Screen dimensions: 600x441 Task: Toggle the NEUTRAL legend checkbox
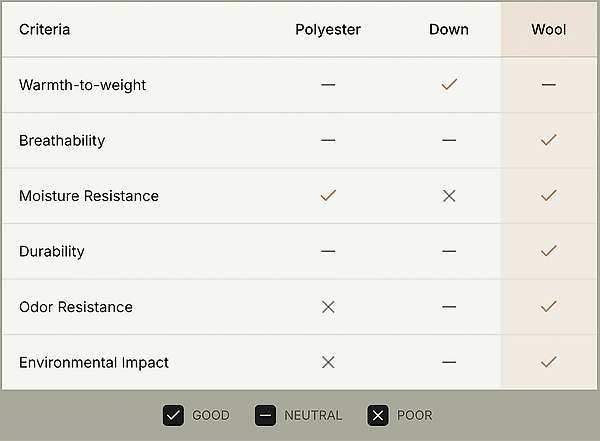point(265,415)
